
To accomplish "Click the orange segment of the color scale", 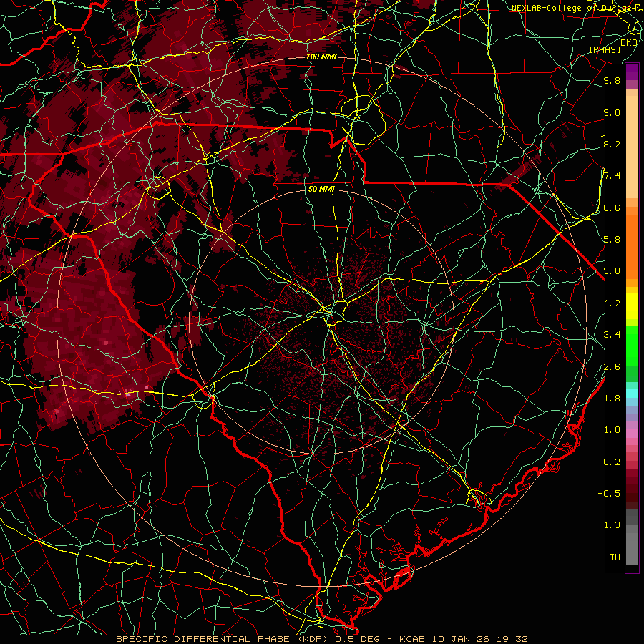I will coord(632,246).
